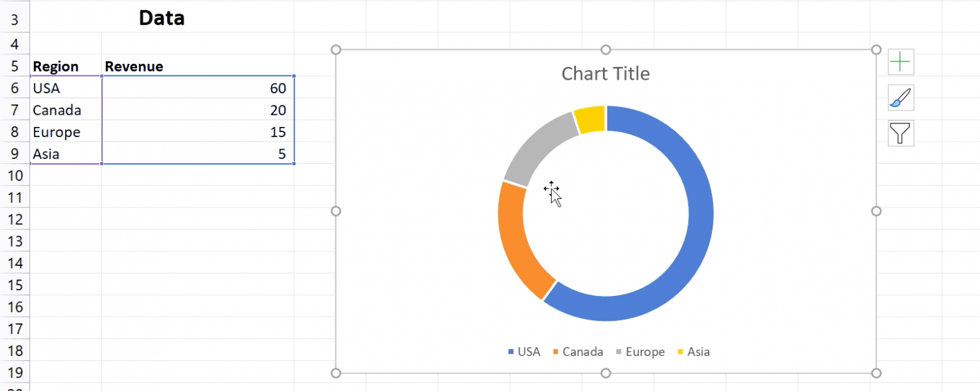Click the Data title cell
The height and width of the screenshot is (391, 980).
pos(161,17)
